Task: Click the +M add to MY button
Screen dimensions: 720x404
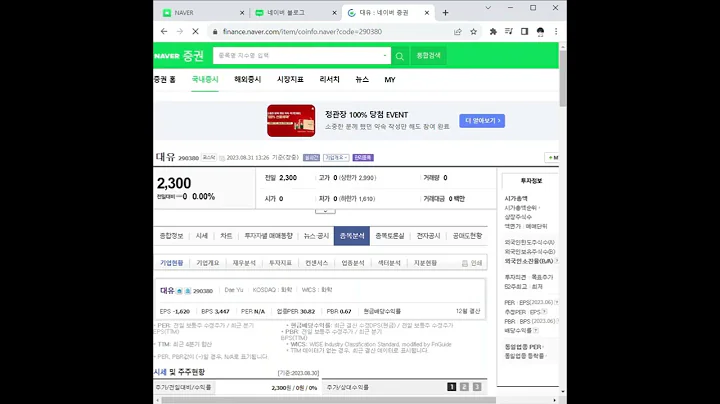Action: click(552, 157)
